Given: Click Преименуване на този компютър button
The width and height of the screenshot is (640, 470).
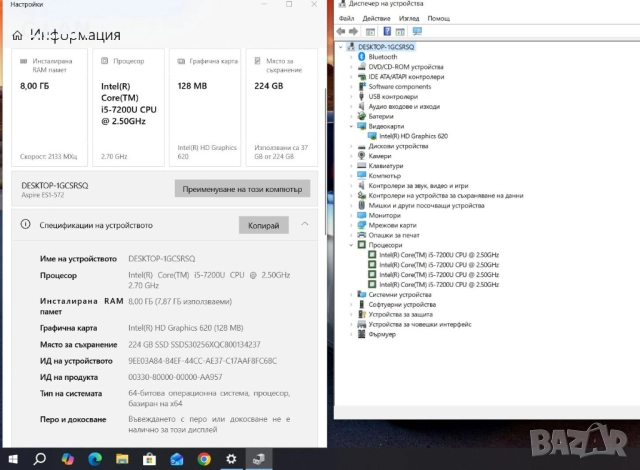Looking at the screenshot, I should (242, 189).
